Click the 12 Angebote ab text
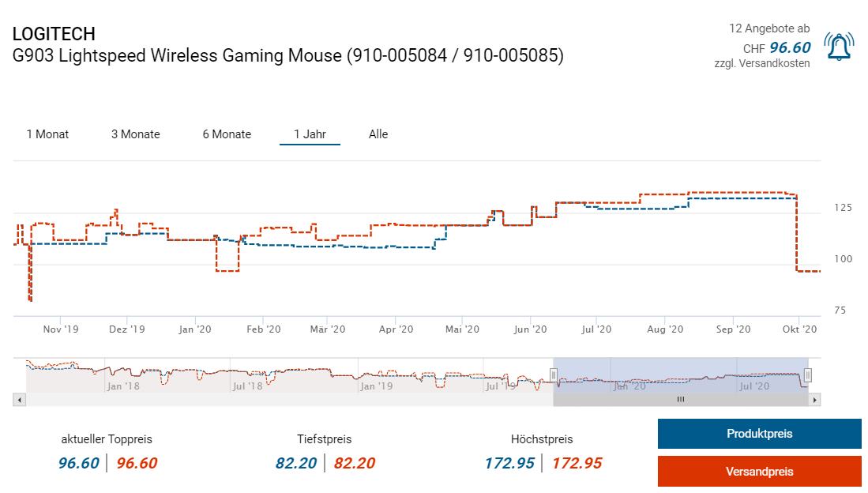Image resolution: width=868 pixels, height=493 pixels. (768, 28)
